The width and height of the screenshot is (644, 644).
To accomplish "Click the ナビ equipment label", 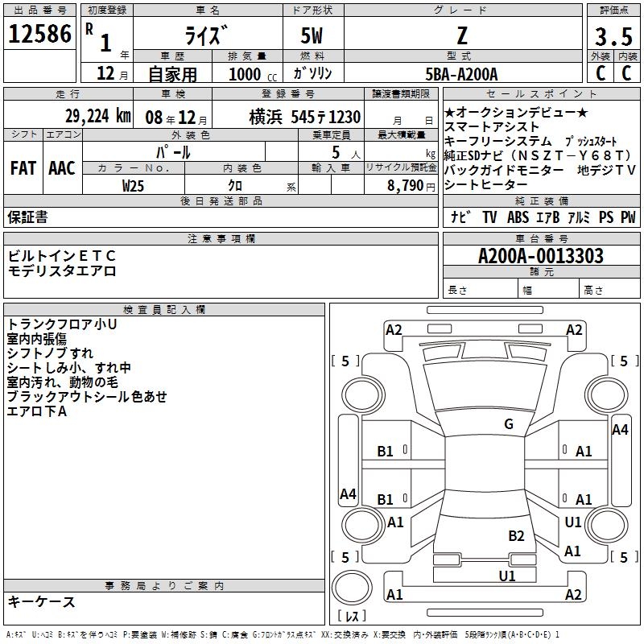I will click(x=460, y=217).
